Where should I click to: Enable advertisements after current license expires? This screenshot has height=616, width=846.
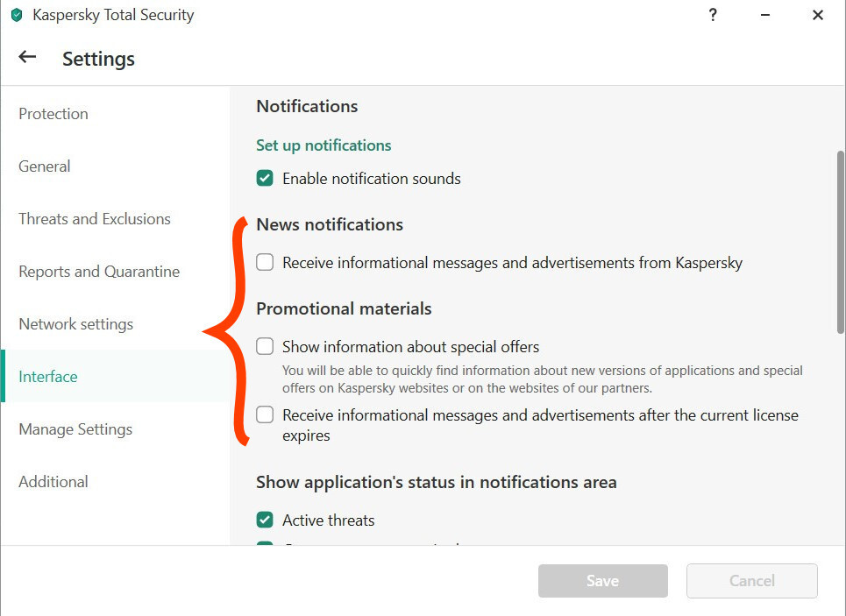coord(265,414)
